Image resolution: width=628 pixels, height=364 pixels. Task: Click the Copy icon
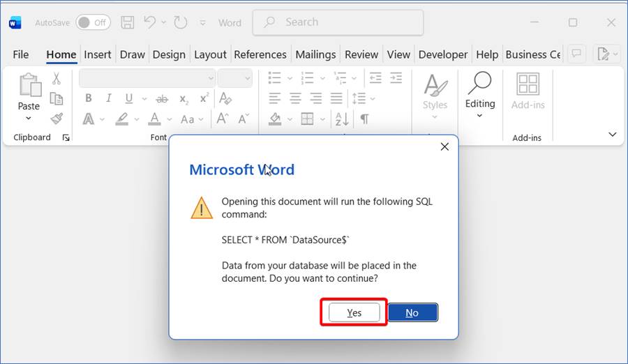(57, 98)
